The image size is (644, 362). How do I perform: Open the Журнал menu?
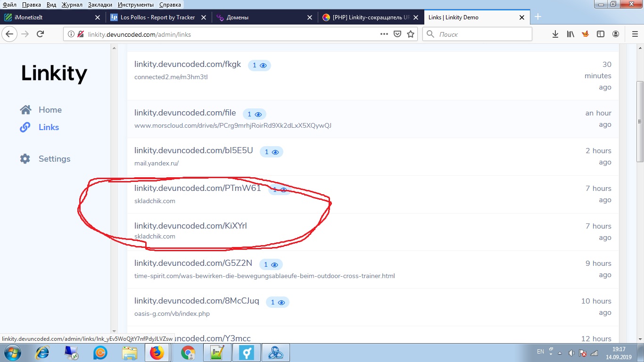[72, 5]
